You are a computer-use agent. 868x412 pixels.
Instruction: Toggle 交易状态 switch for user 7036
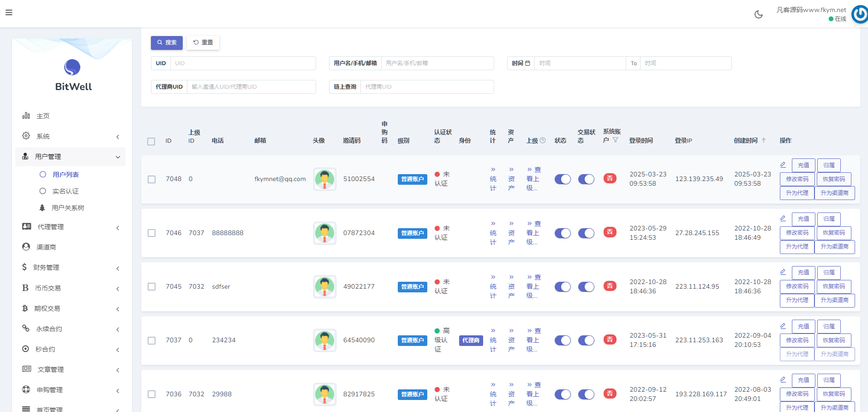586,394
